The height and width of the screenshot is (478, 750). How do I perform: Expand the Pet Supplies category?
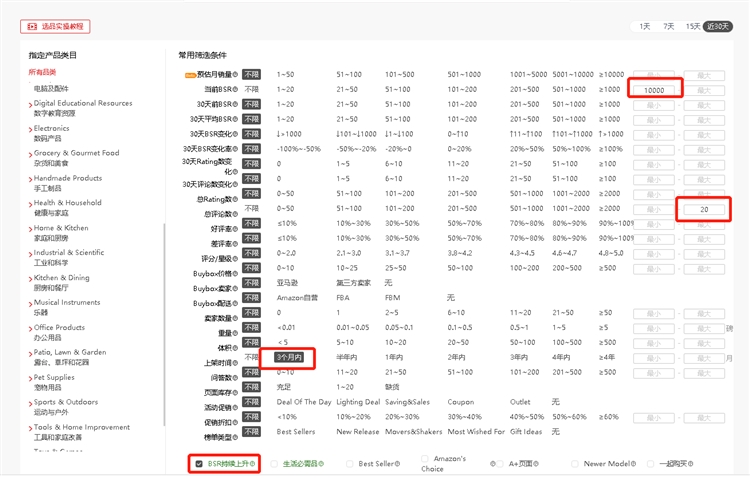(31, 378)
